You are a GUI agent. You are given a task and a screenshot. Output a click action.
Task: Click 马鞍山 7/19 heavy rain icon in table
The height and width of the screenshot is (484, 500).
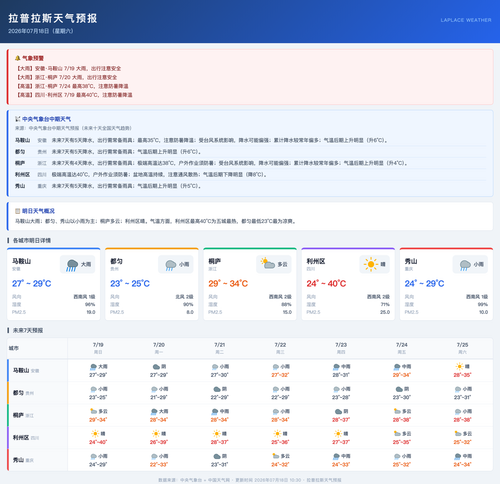coord(93,367)
